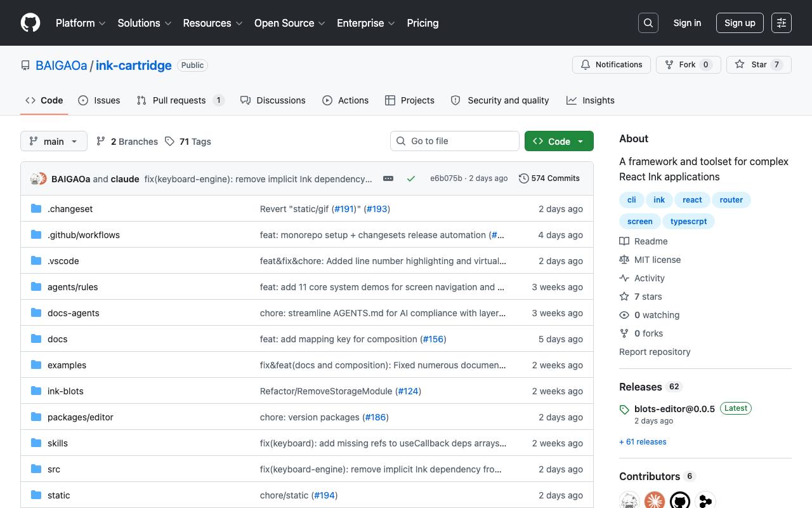Click the three-dot commit message expander

pyautogui.click(x=388, y=178)
